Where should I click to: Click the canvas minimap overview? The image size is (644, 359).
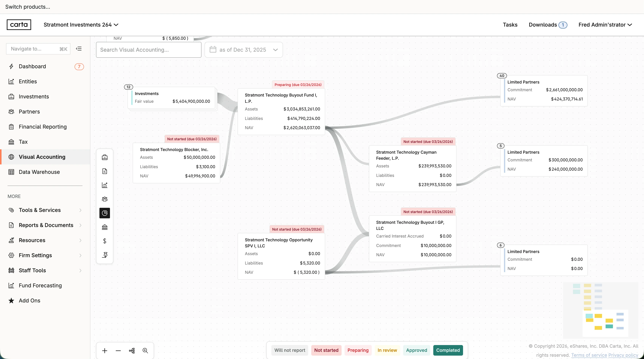(x=601, y=310)
